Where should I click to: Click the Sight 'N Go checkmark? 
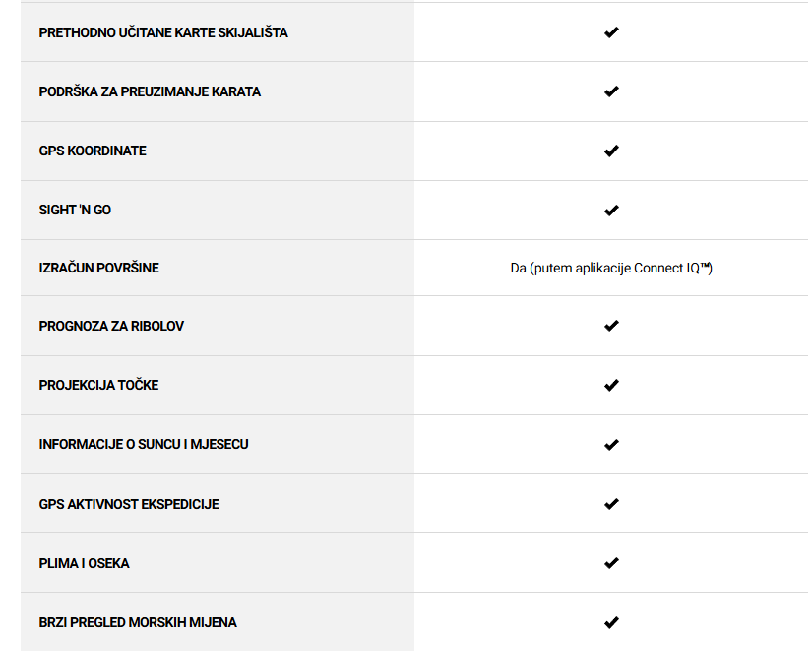pos(611,211)
